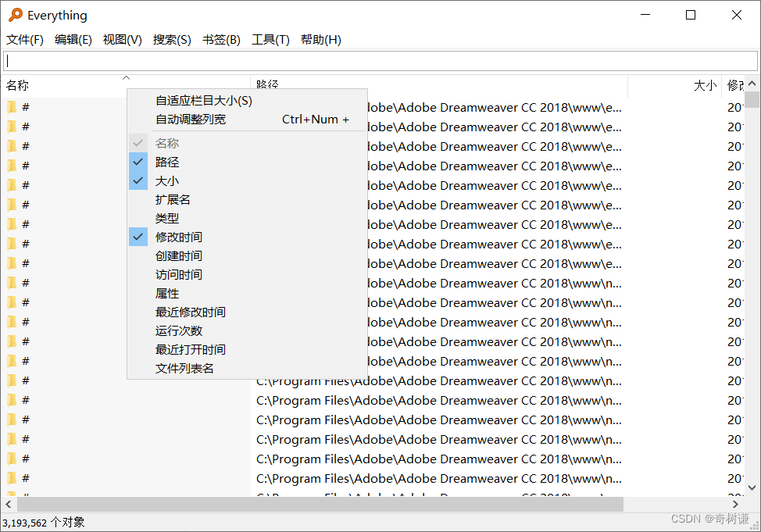Click the vertical scrollbar thumb
761x532 pixels.
(x=752, y=99)
